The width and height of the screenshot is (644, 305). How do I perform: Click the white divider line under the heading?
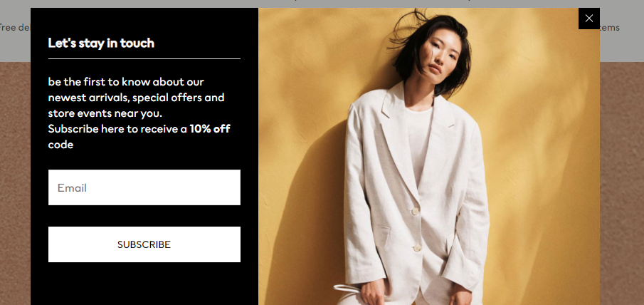(x=144, y=58)
